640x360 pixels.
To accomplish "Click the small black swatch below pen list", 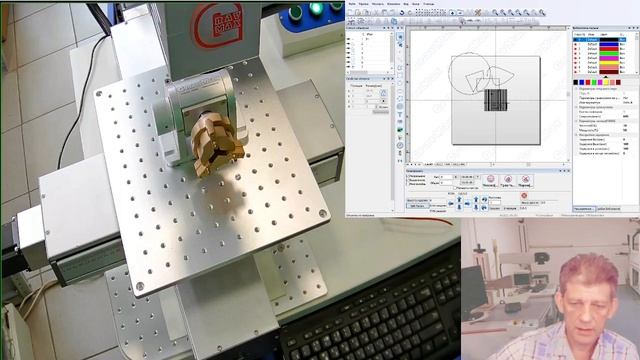I will (576, 82).
